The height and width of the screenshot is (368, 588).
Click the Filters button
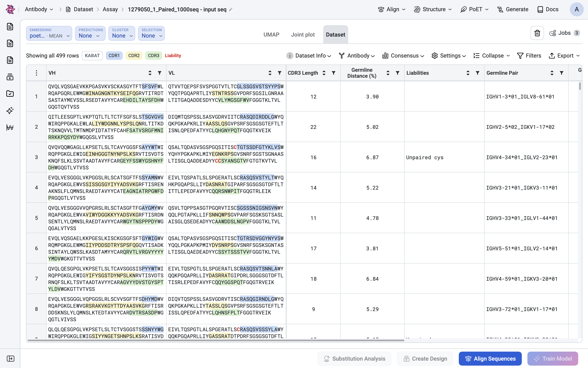click(529, 56)
